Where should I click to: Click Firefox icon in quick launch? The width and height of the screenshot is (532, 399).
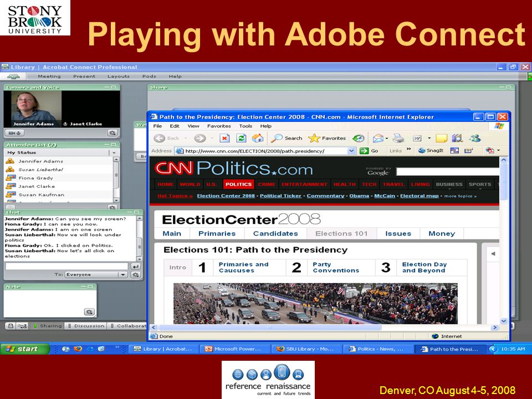tap(78, 349)
